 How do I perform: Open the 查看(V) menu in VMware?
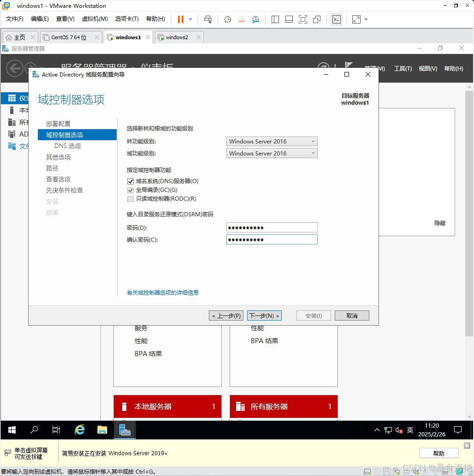click(x=65, y=19)
